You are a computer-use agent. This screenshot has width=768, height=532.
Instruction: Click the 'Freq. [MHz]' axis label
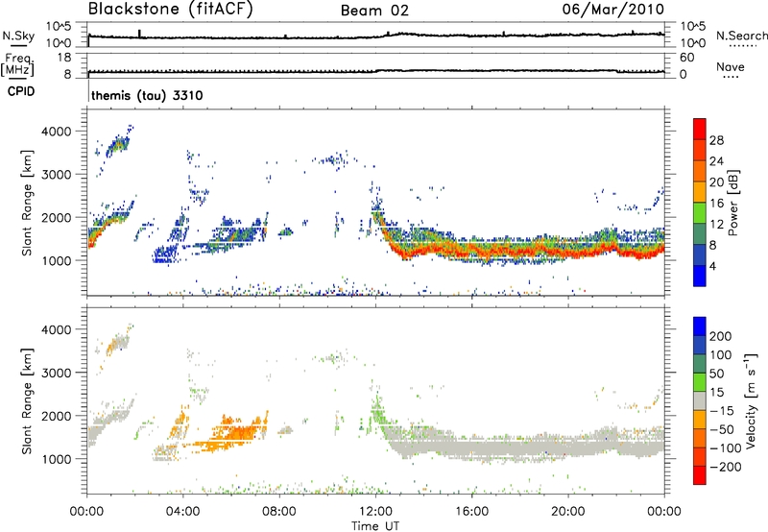(x=17, y=65)
